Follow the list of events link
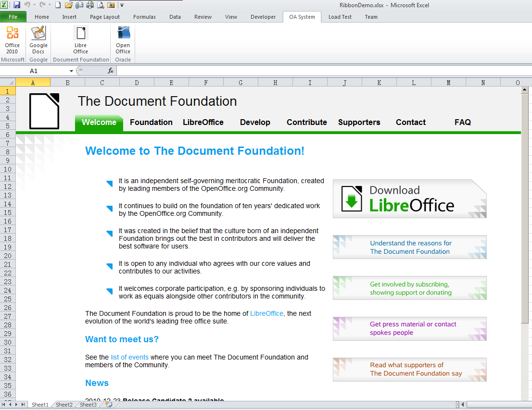Screen dimensions: 532x410 [x=129, y=357]
